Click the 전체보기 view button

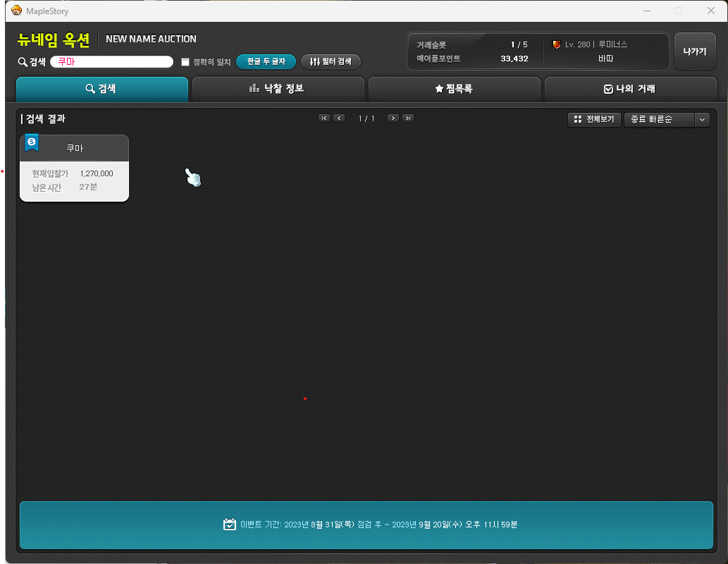coord(594,119)
